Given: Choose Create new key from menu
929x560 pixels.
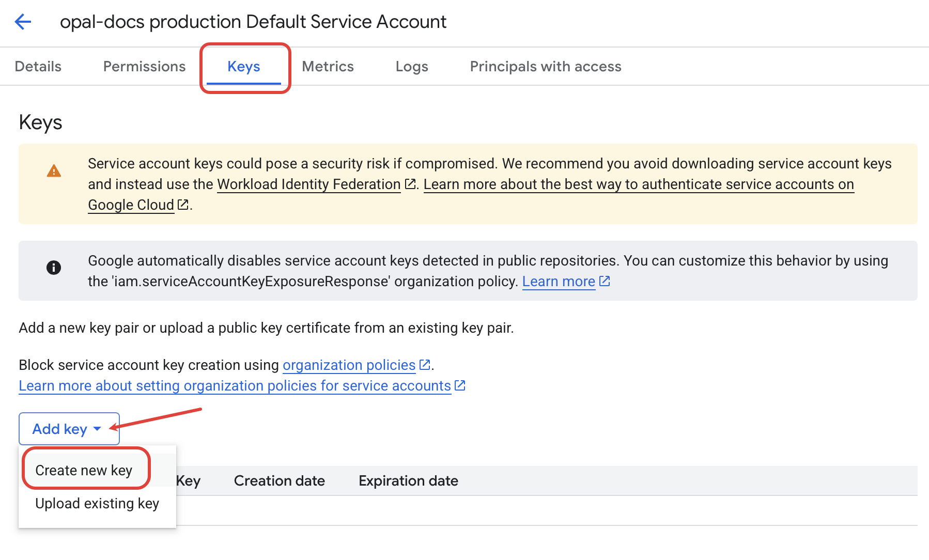Looking at the screenshot, I should coord(84,470).
